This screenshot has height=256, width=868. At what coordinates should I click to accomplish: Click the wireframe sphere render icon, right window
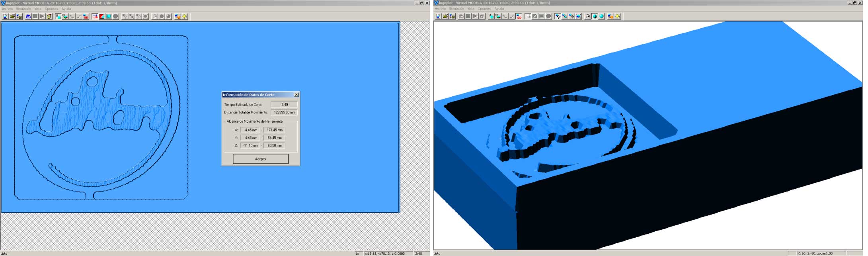588,16
